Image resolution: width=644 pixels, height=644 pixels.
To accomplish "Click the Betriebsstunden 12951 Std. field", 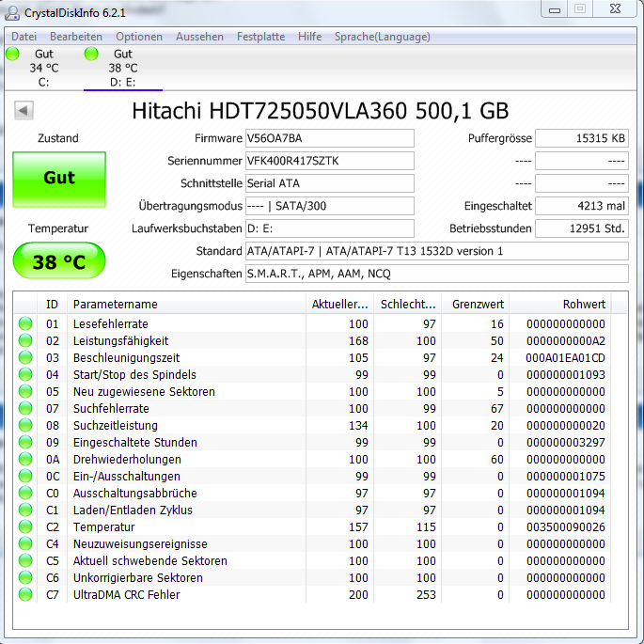I will point(582,228).
